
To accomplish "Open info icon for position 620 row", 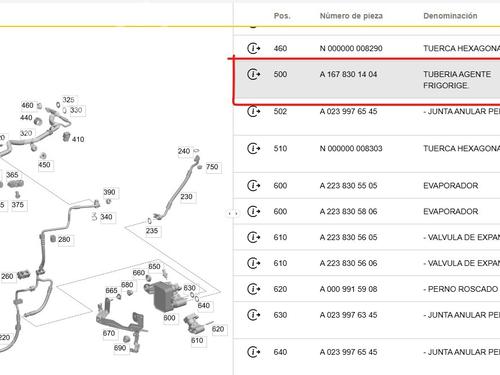I will pyautogui.click(x=254, y=289).
